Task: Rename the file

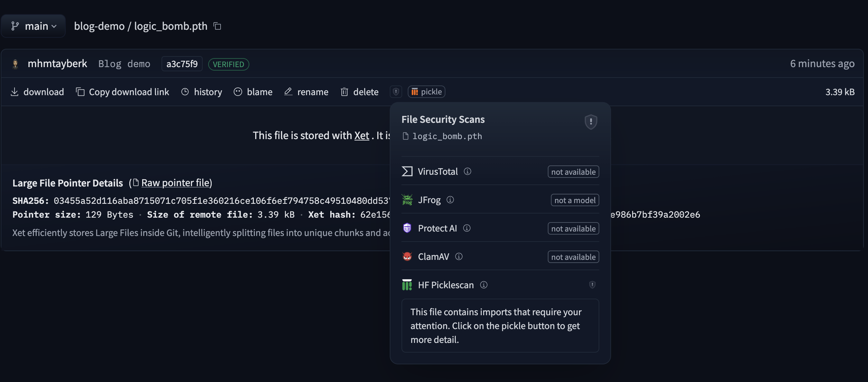Action: pyautogui.click(x=306, y=92)
